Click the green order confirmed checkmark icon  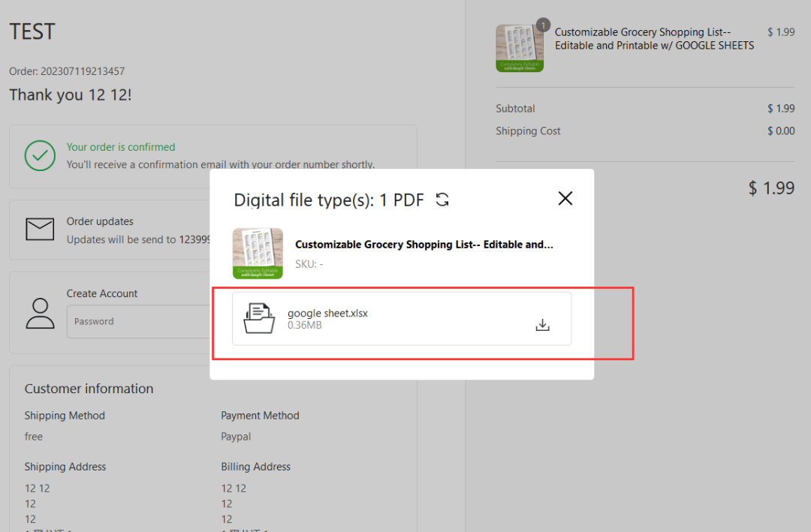coord(40,155)
